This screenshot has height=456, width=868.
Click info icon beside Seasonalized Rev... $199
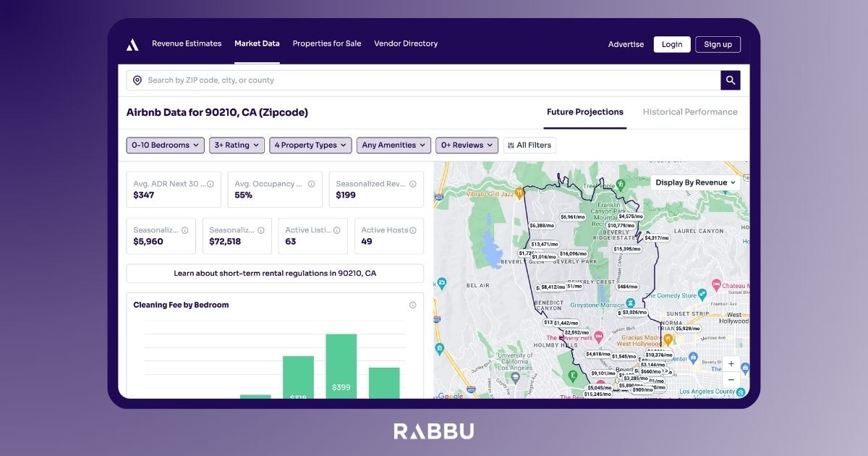(x=413, y=184)
